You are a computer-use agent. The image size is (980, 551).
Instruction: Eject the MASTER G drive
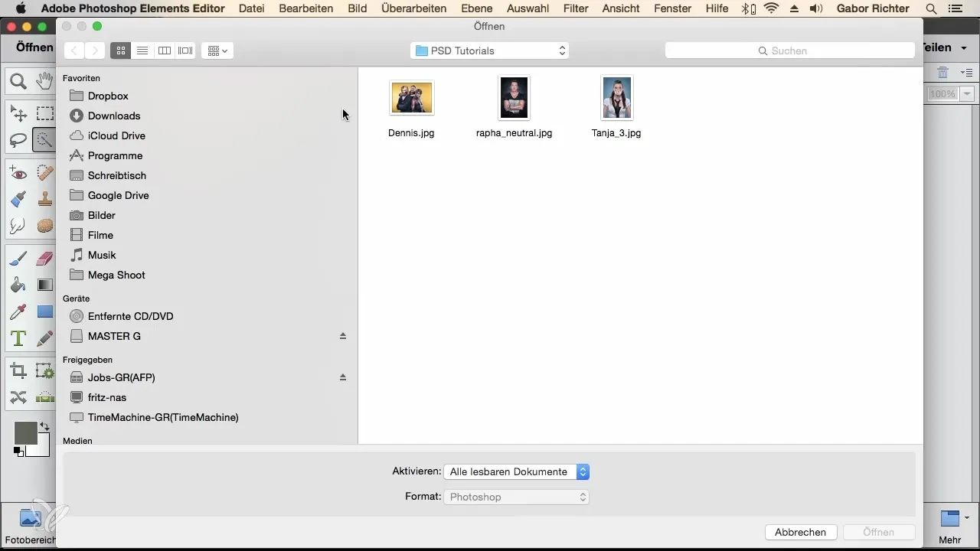pos(343,336)
